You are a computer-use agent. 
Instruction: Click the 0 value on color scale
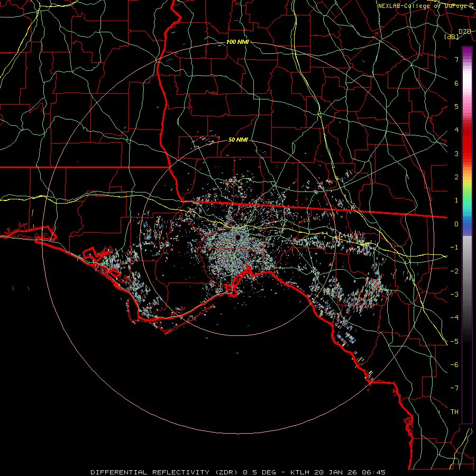(456, 224)
